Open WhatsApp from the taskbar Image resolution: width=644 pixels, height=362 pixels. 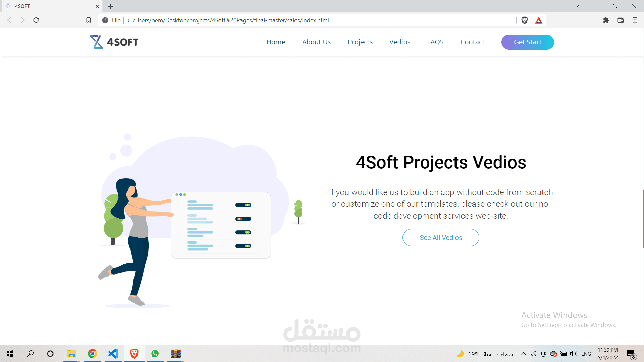click(155, 354)
